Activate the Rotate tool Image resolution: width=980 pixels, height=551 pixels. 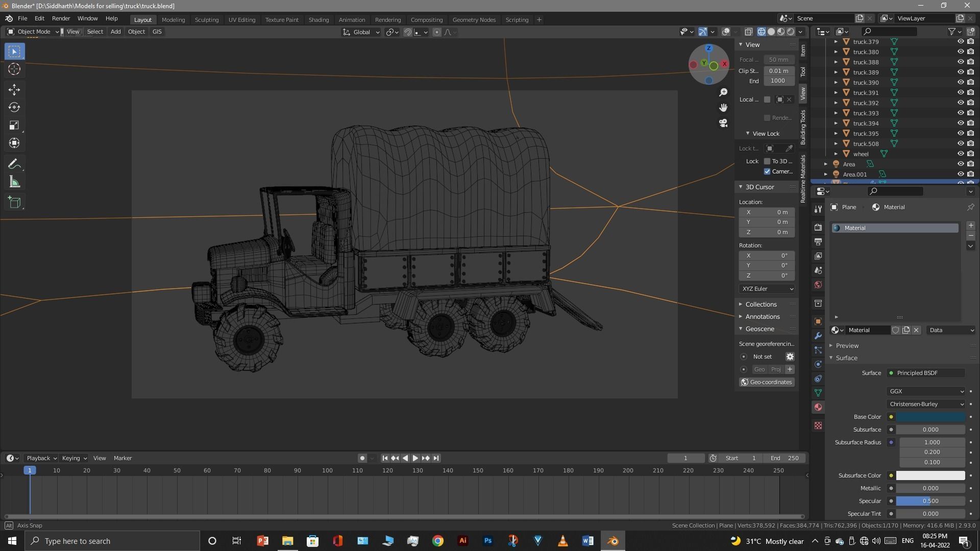(14, 108)
